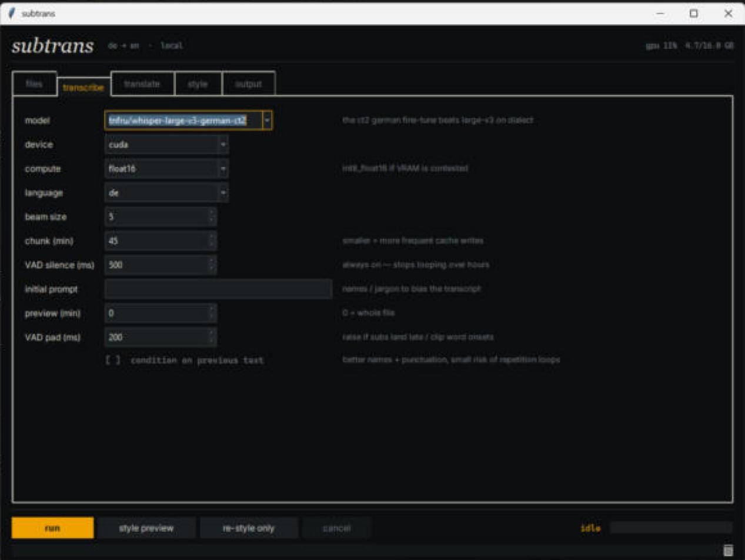Click the 'smaller = more frequent cache writes' hint

413,241
